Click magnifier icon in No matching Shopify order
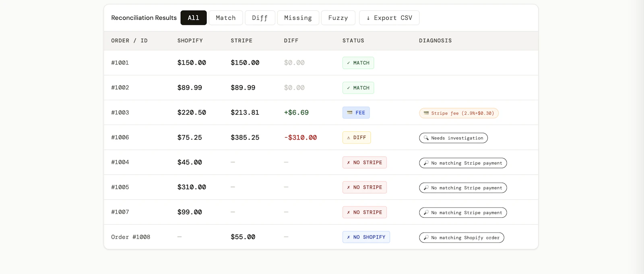Screen dimensions: 644x274 (426, 238)
